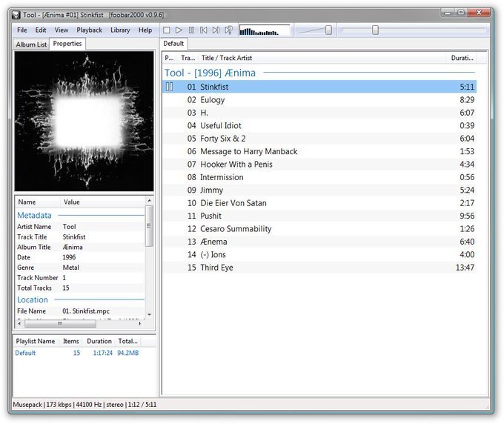Click properties scroll up arrow
This screenshot has height=424, width=504.
pyautogui.click(x=149, y=201)
